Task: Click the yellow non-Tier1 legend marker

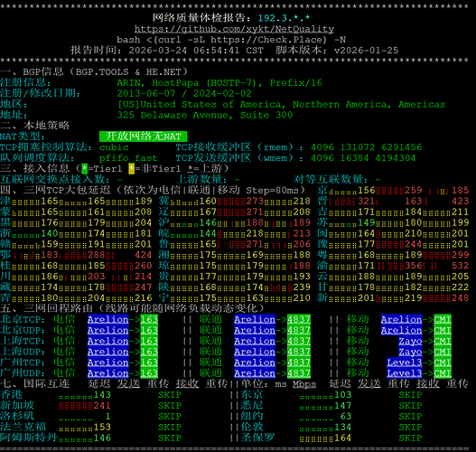Action: click(132, 168)
